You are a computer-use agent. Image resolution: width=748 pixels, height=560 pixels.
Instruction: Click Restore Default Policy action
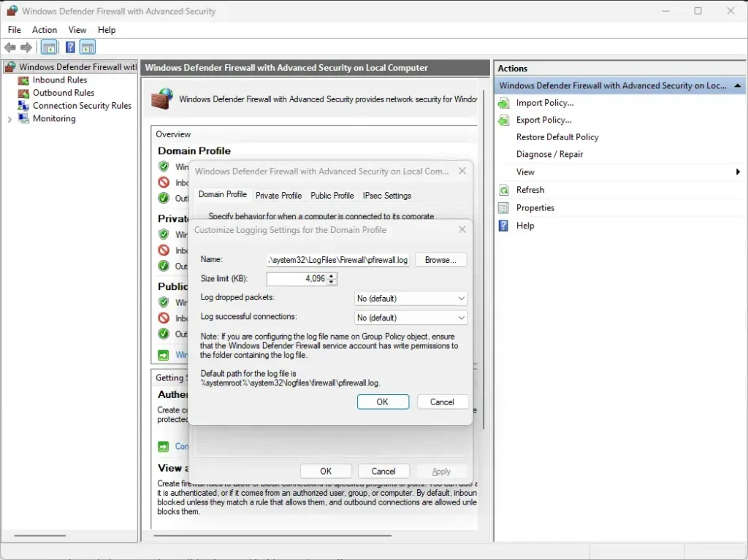(x=557, y=137)
